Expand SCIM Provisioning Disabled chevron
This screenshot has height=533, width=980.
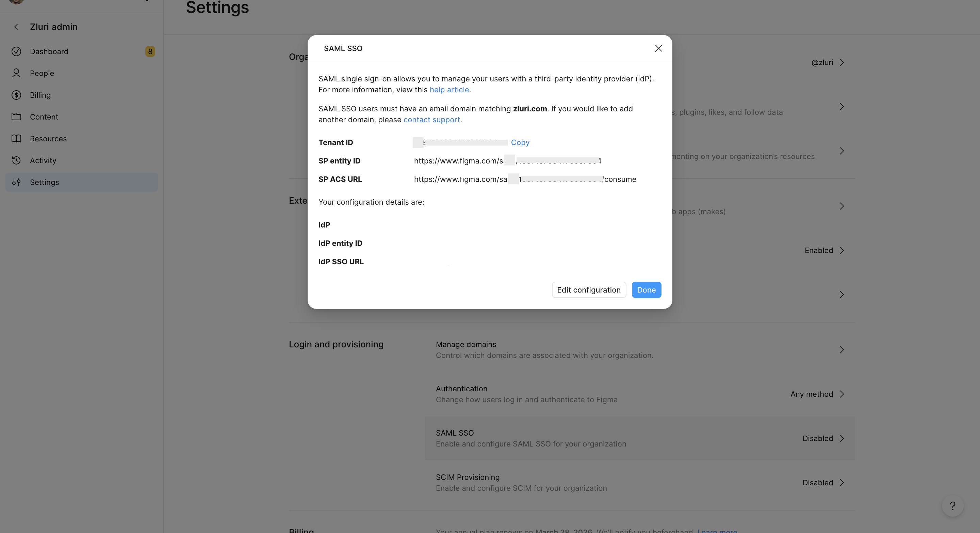click(x=842, y=482)
